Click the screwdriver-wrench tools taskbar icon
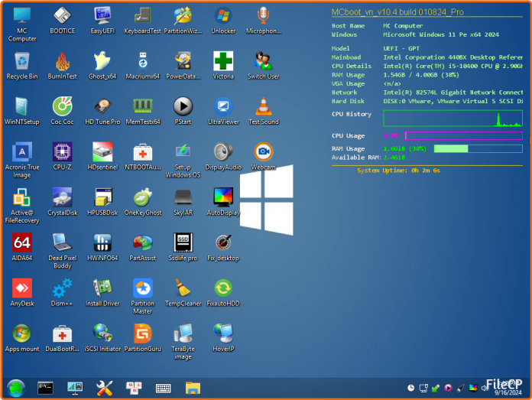The width and height of the screenshot is (532, 400). pos(105,388)
